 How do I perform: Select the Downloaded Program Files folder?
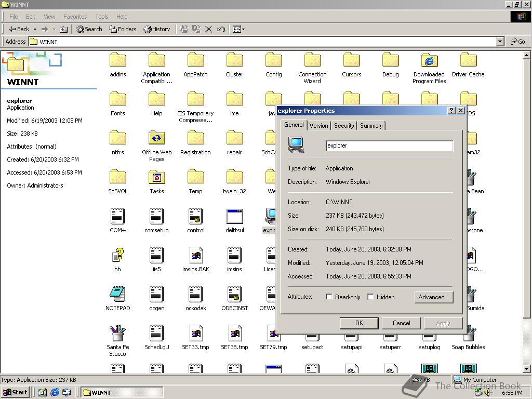[429, 68]
